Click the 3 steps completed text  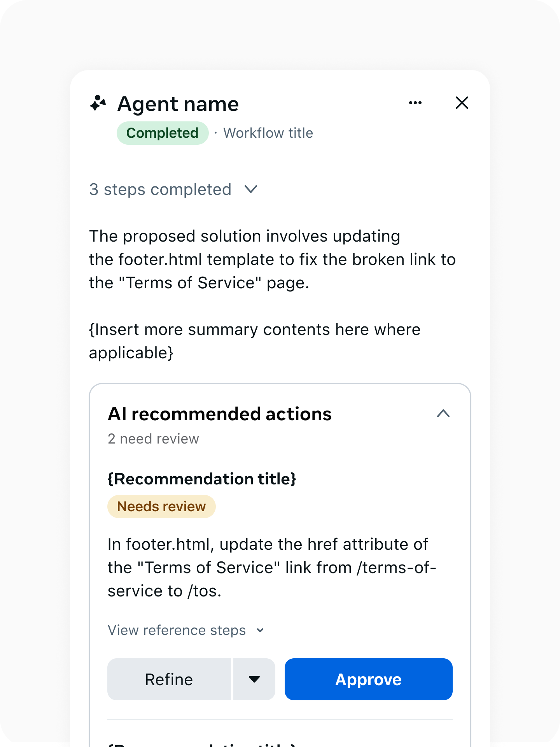[160, 189]
